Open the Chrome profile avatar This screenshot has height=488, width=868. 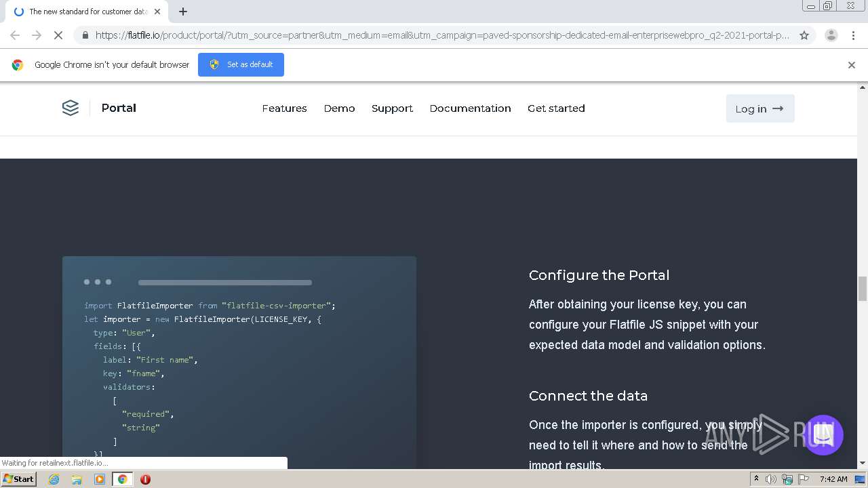click(831, 35)
